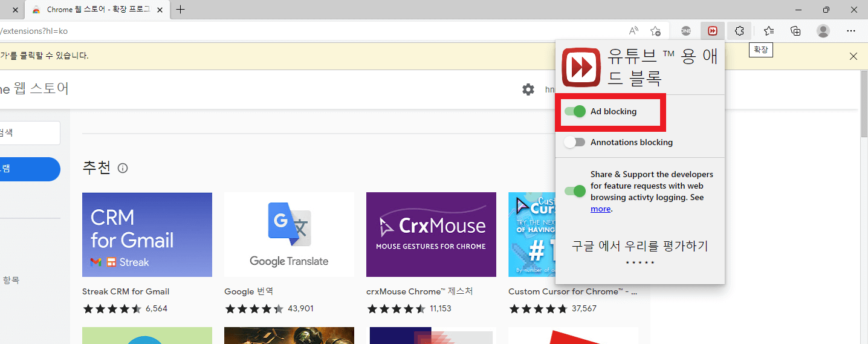The image size is (868, 344).
Task: Restore down the browser window
Action: 826,9
